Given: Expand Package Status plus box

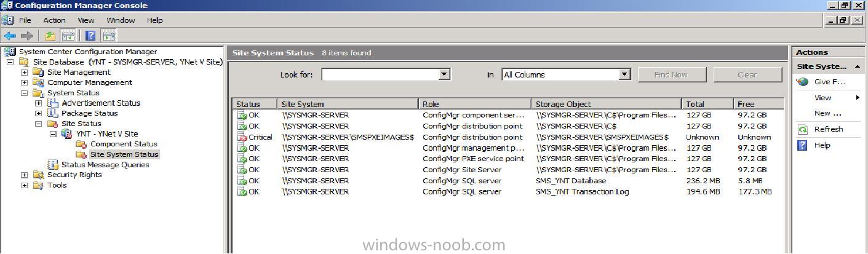Looking at the screenshot, I should 38,113.
